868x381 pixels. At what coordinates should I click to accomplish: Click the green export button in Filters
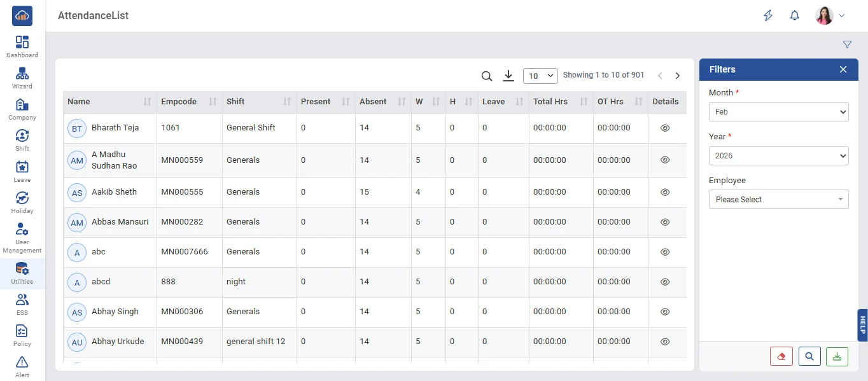pyautogui.click(x=837, y=357)
